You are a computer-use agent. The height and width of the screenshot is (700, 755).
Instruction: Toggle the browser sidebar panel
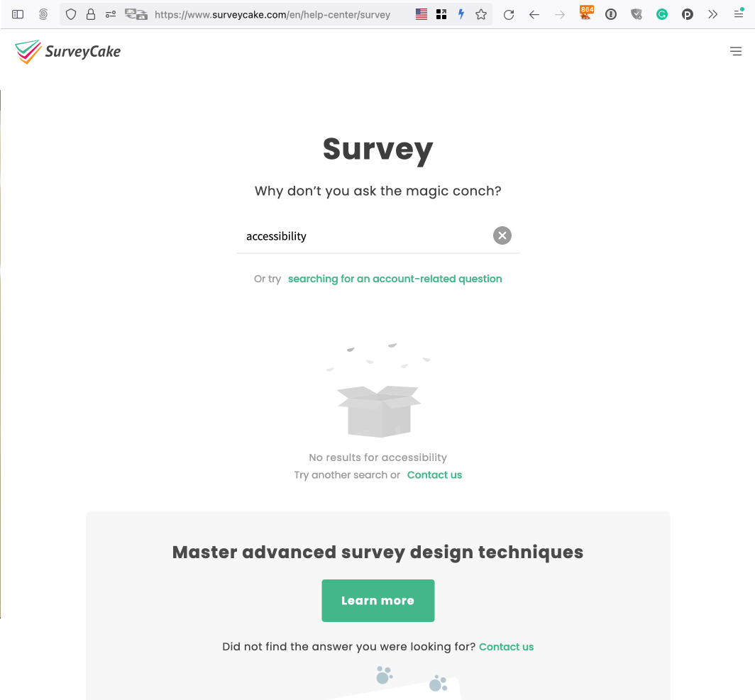pyautogui.click(x=17, y=13)
